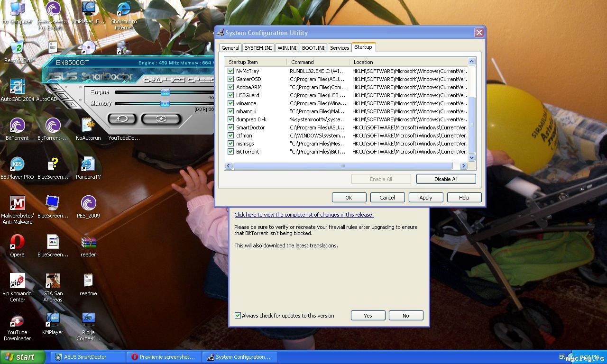This screenshot has width=607, height=364.
Task: Click the SmartDoctor Memory slider handle
Action: (x=165, y=103)
